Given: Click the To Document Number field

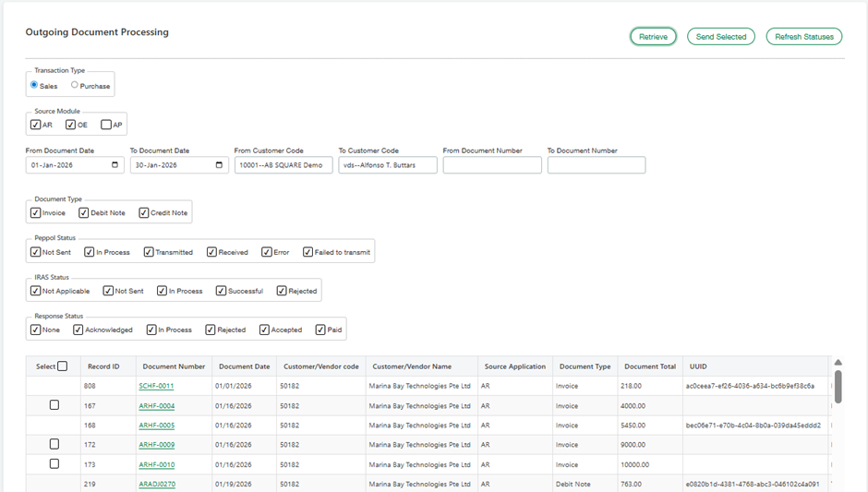Looking at the screenshot, I should 596,165.
